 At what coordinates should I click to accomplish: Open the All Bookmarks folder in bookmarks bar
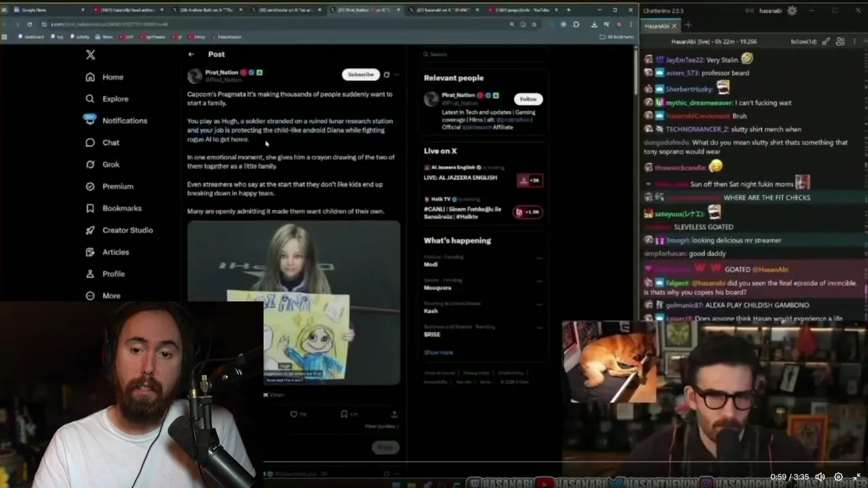(616, 37)
